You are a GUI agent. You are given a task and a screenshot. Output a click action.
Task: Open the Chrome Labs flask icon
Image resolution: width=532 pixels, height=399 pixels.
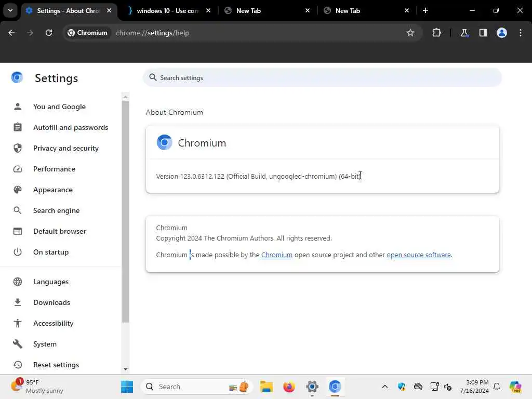tap(464, 33)
